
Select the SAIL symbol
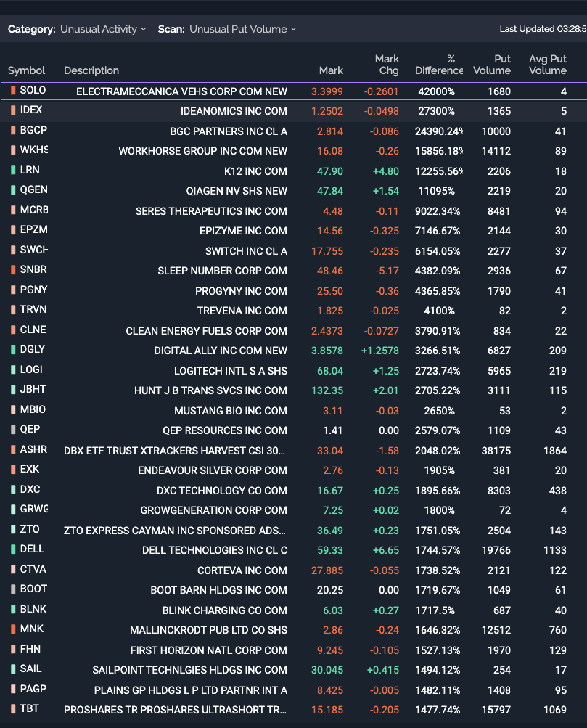coord(30,669)
